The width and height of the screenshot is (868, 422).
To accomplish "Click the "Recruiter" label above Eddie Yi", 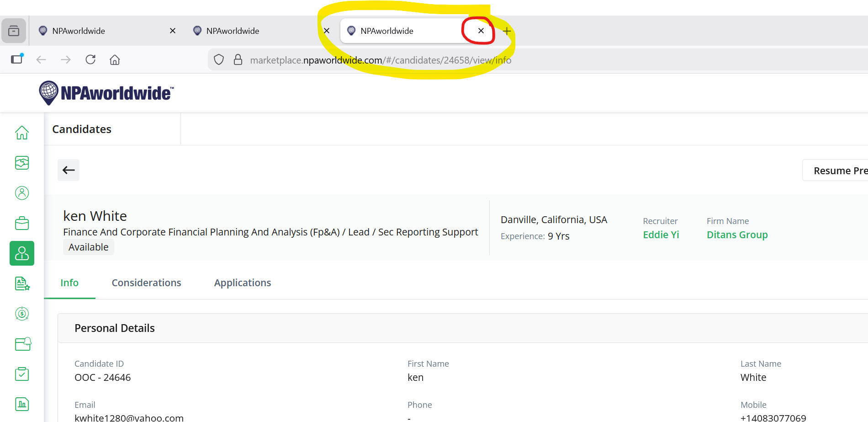I will [660, 221].
